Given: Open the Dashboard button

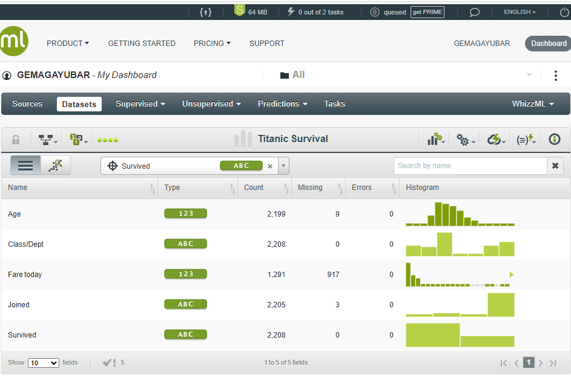Looking at the screenshot, I should (x=548, y=44).
